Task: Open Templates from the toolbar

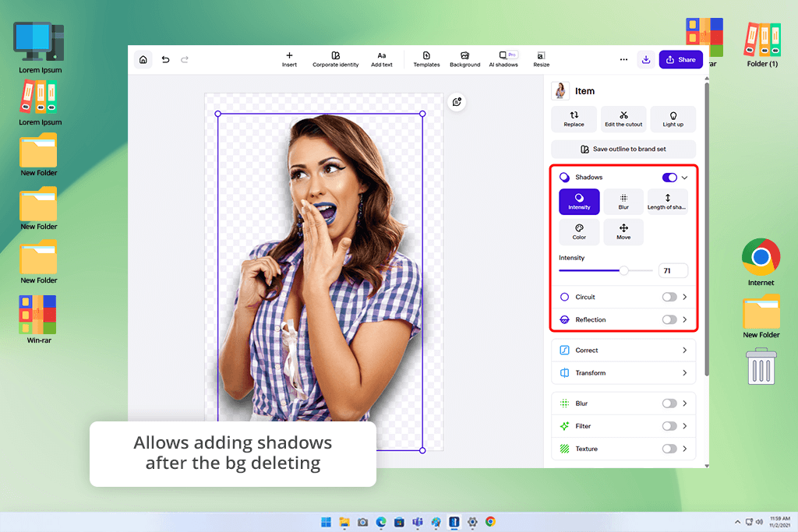Action: [x=426, y=59]
